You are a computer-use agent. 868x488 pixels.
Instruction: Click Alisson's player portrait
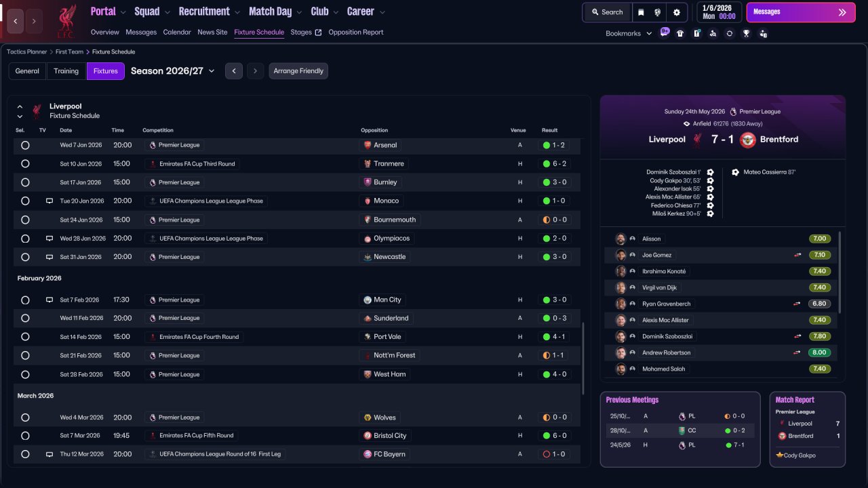(620, 239)
